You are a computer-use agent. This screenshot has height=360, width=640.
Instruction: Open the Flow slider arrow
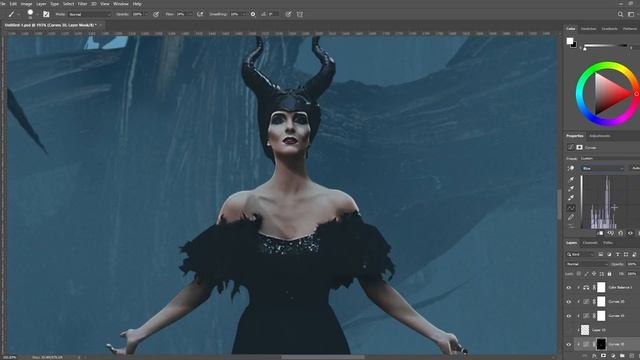click(x=190, y=14)
